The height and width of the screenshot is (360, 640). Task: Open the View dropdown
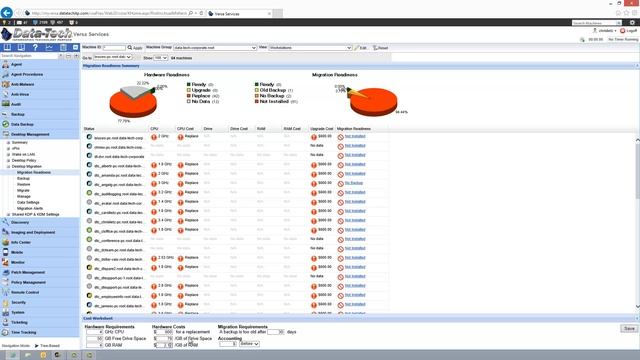(310, 48)
